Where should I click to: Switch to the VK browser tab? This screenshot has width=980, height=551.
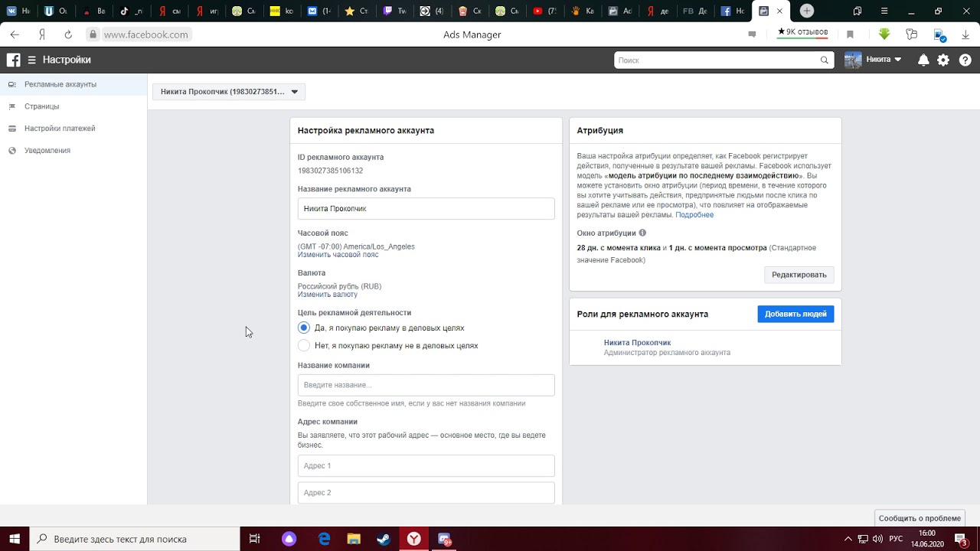(18, 11)
